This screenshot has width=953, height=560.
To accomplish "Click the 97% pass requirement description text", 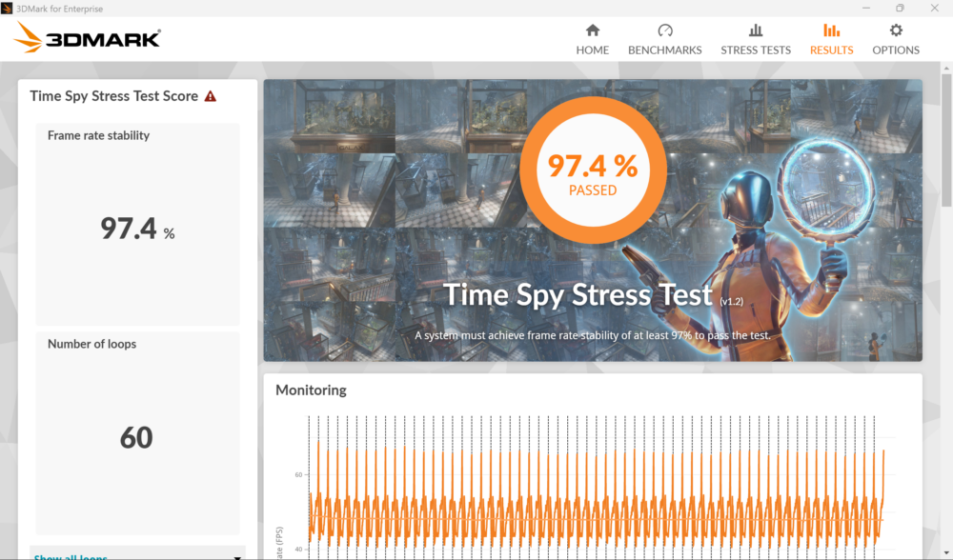I will 593,335.
